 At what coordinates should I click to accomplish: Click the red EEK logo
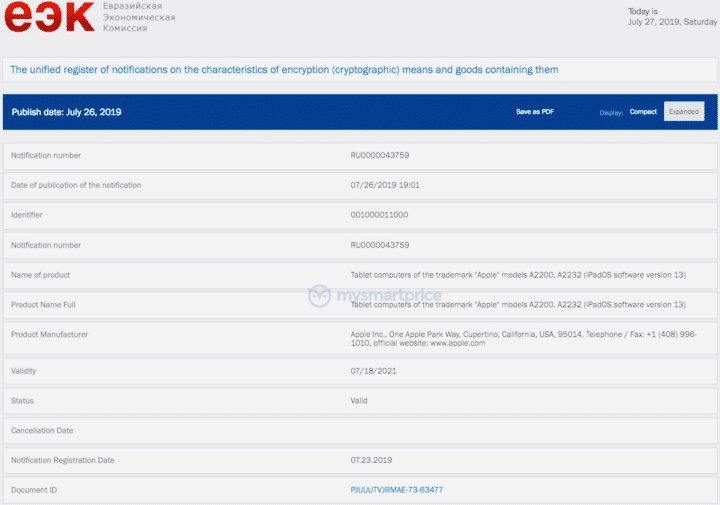(49, 18)
